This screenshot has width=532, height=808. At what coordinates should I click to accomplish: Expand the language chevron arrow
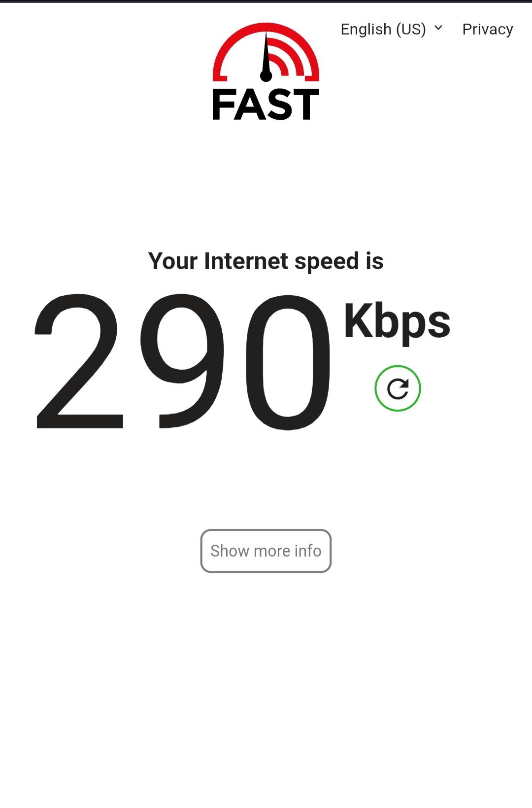pos(438,28)
